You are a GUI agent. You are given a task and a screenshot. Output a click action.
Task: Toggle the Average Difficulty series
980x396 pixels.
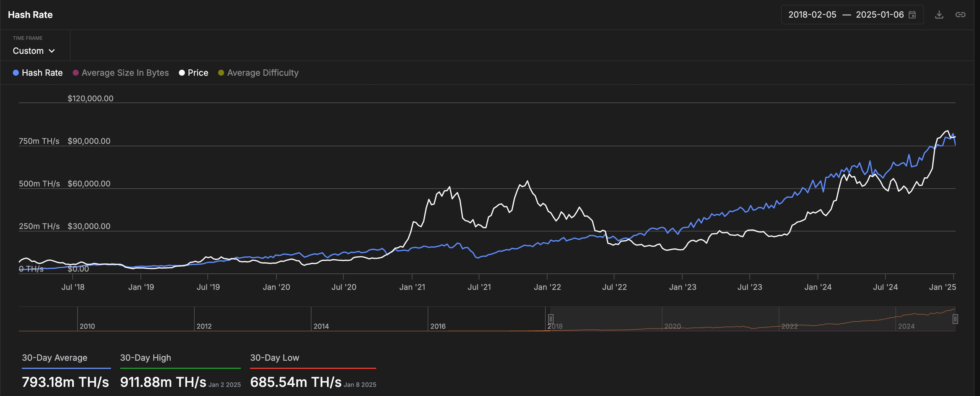tap(258, 73)
